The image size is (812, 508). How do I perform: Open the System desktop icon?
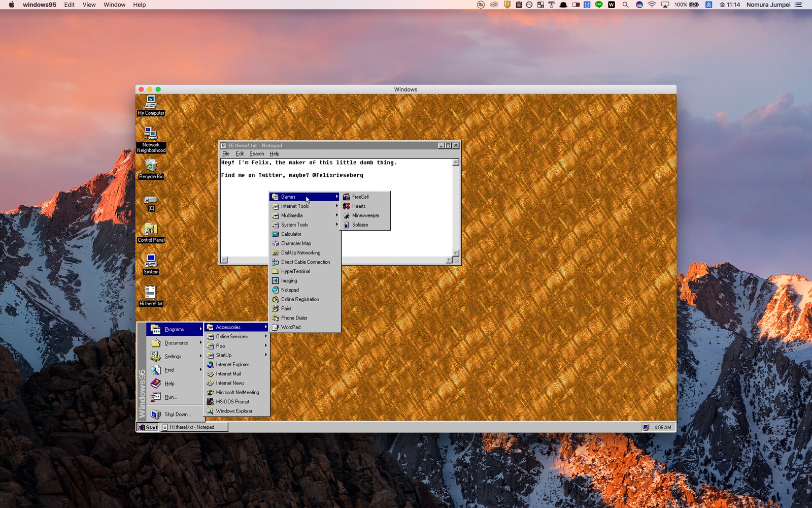coord(151,264)
